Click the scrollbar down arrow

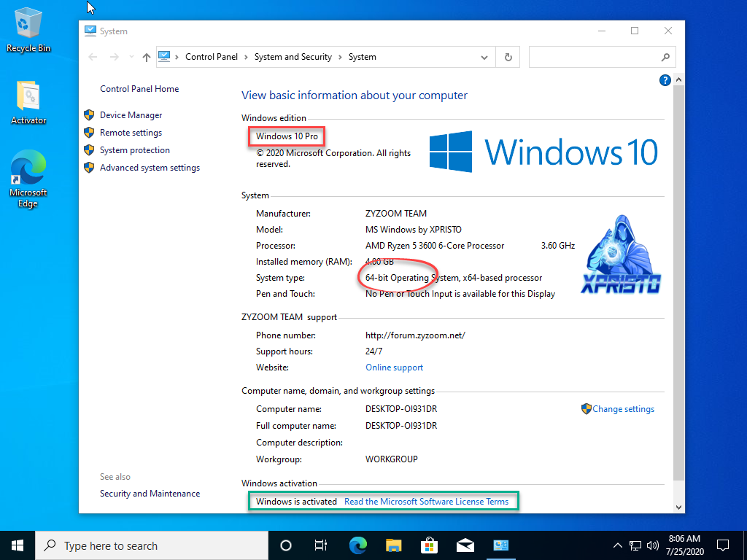(679, 507)
